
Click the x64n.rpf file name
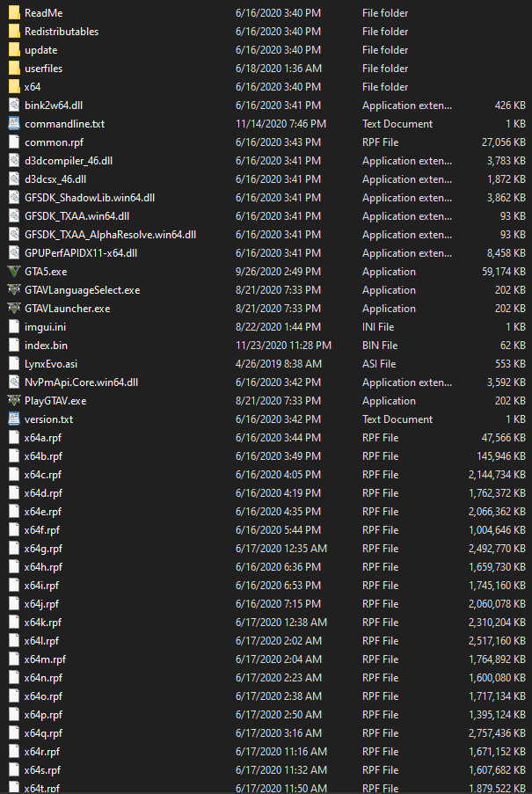click(44, 678)
